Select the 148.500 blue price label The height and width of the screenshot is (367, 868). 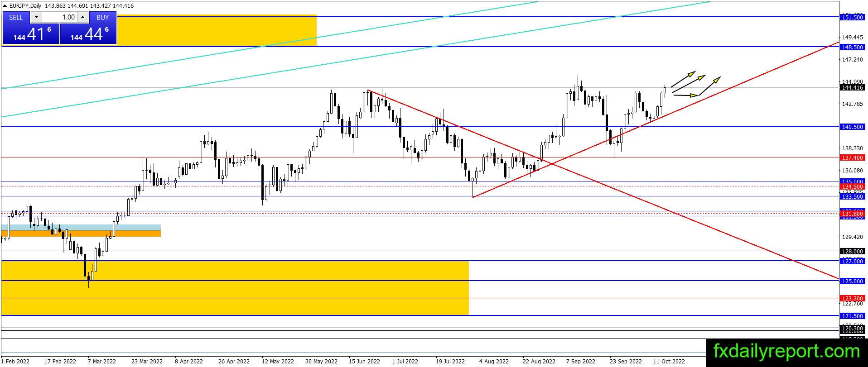coord(852,47)
